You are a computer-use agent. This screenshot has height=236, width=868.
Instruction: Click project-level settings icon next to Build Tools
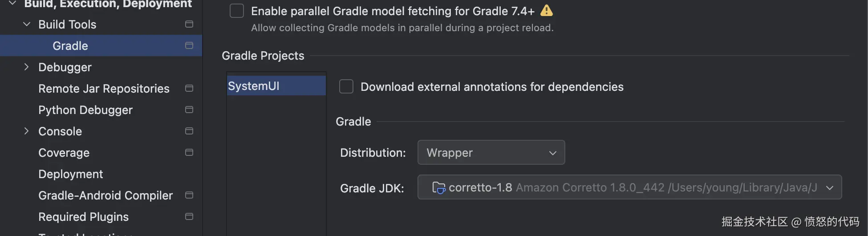(x=189, y=24)
